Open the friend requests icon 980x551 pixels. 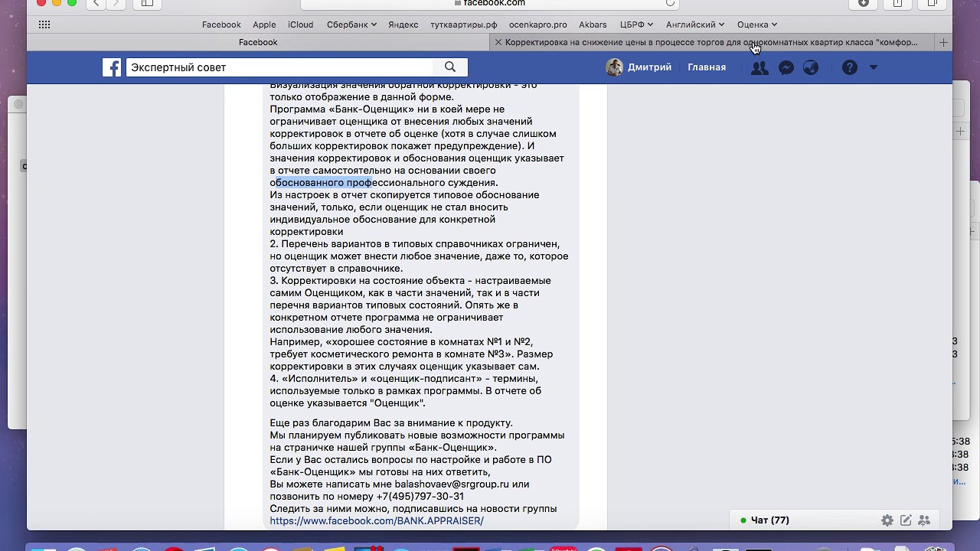click(759, 68)
